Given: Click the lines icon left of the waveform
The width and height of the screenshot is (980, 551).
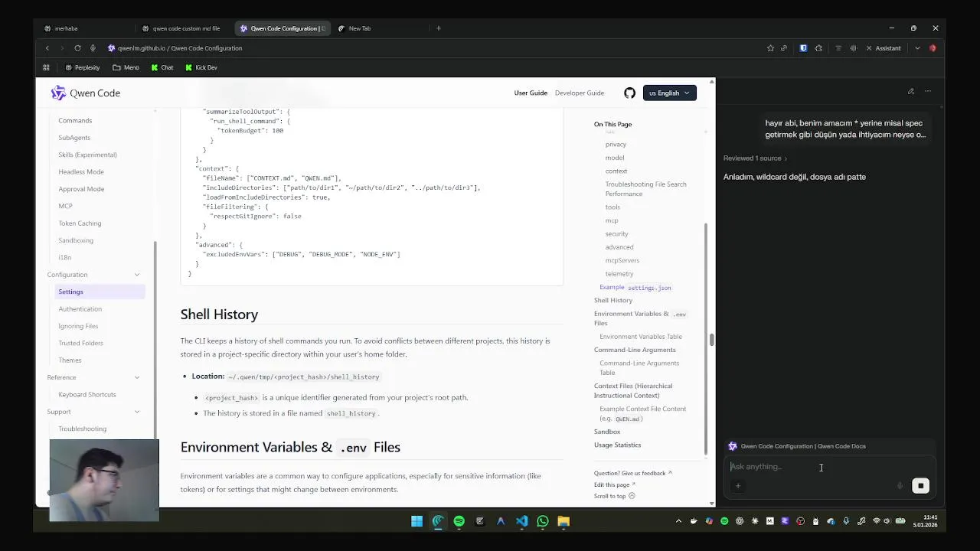Looking at the screenshot, I should (838, 48).
